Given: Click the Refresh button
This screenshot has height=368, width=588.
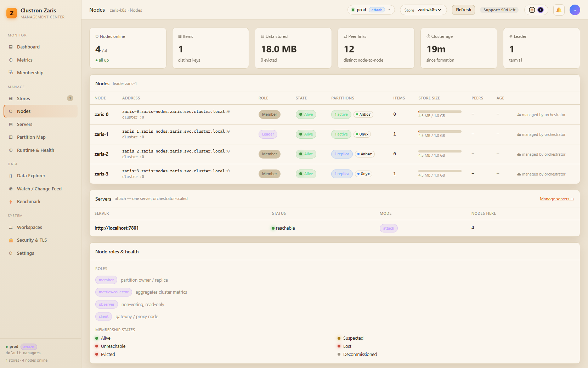Looking at the screenshot, I should 463,10.
